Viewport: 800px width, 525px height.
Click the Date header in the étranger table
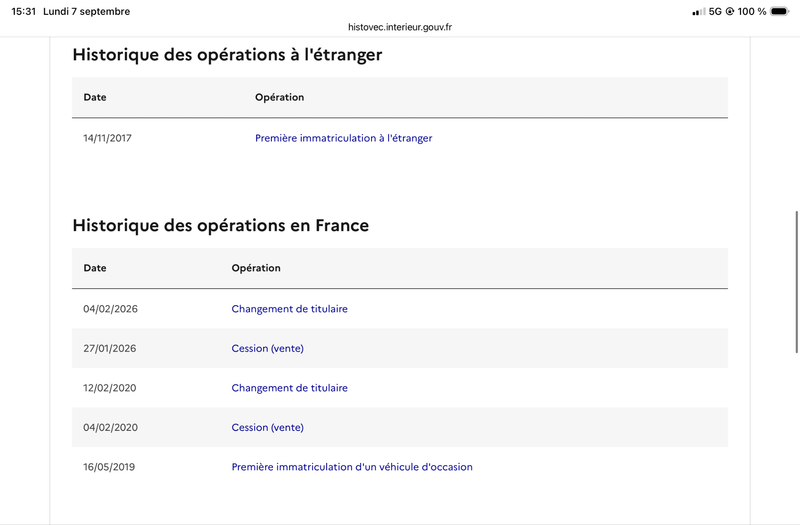point(95,97)
